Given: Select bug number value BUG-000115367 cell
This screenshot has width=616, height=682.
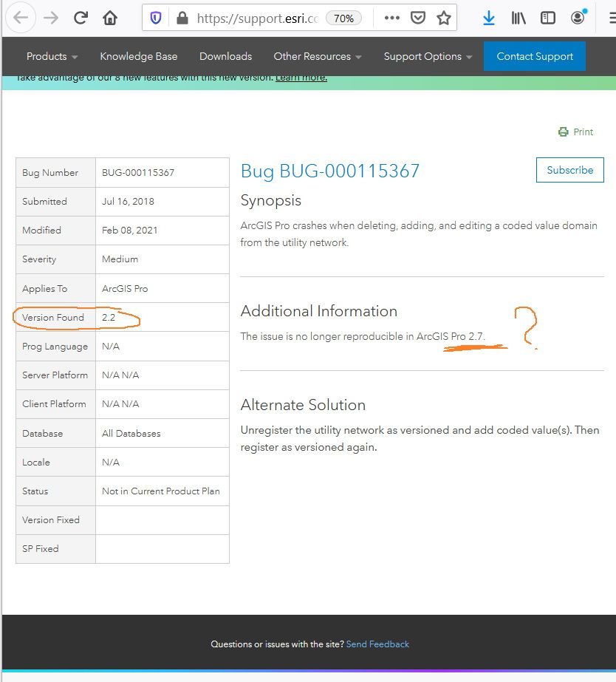Looking at the screenshot, I should tap(162, 173).
